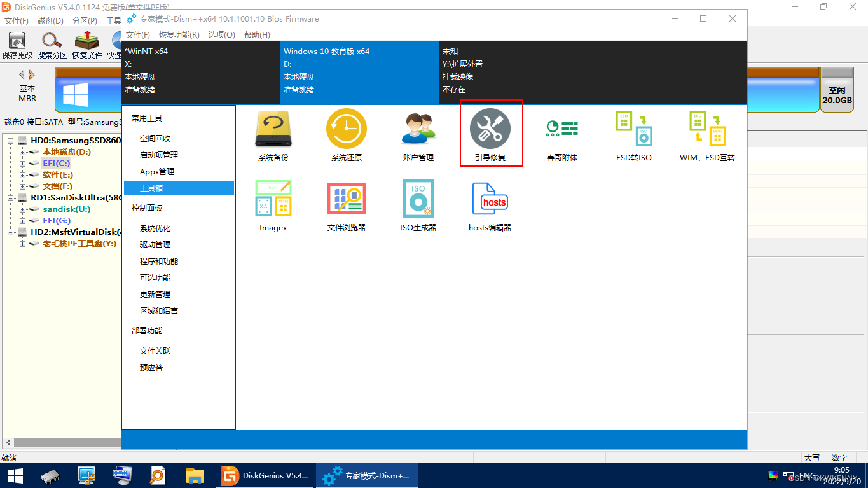Screen dimensions: 868x488
Task: Open DiskGenius 磁盘(D) menu
Action: (50, 21)
